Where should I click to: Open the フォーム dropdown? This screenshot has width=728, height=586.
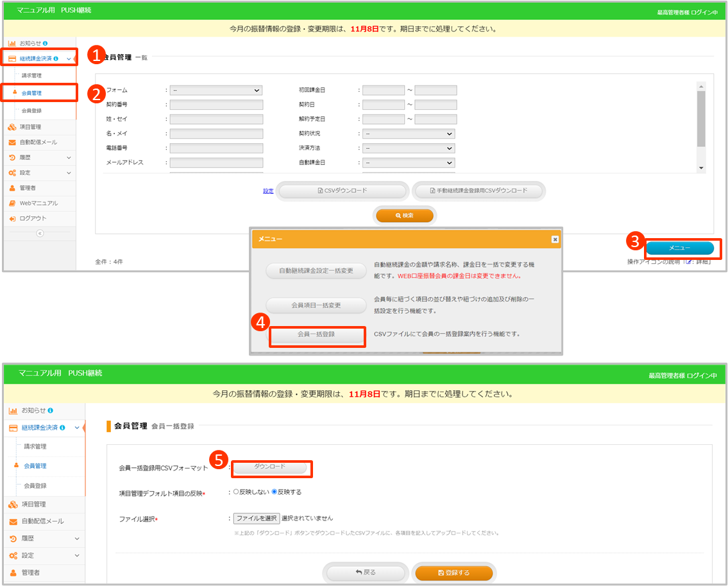216,90
